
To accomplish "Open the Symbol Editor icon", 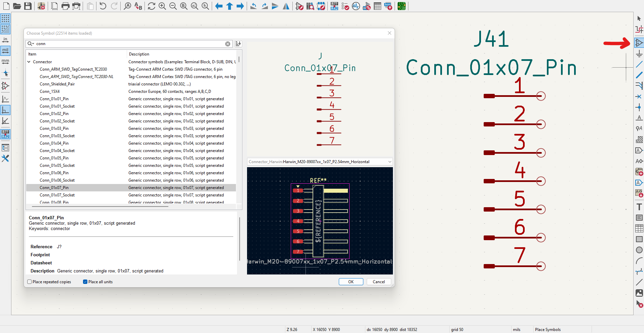I will [299, 6].
